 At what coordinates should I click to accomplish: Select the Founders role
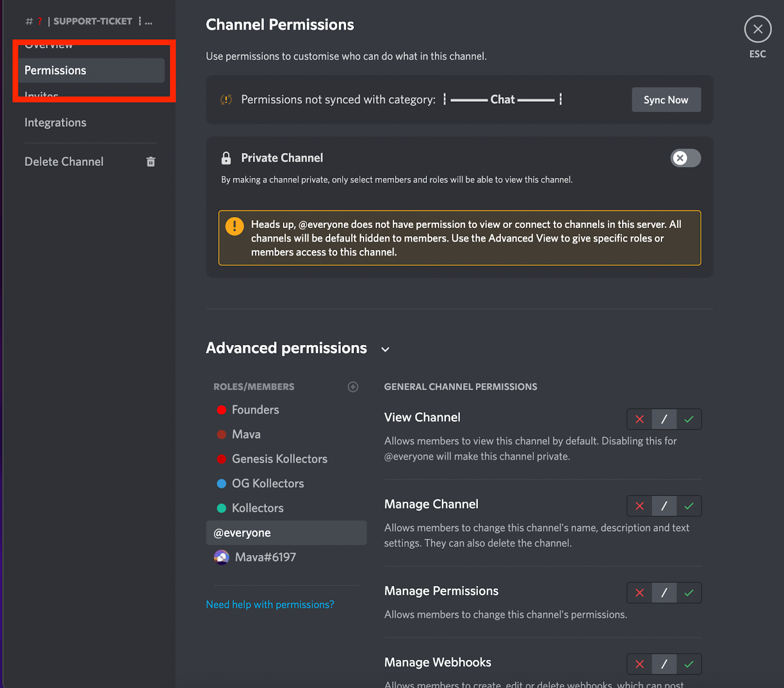[255, 410]
